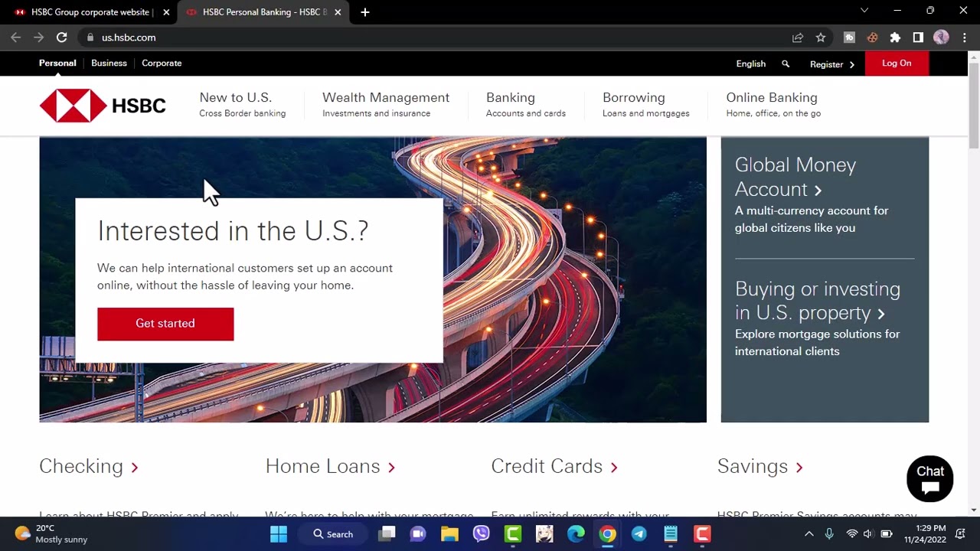Expand the New to U.S. menu

point(243,105)
